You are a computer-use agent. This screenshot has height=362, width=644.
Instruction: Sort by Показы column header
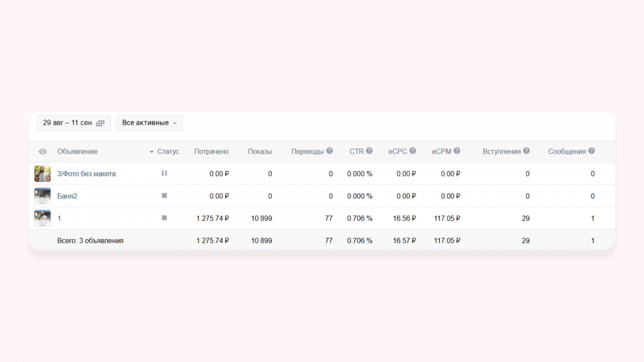pos(260,152)
